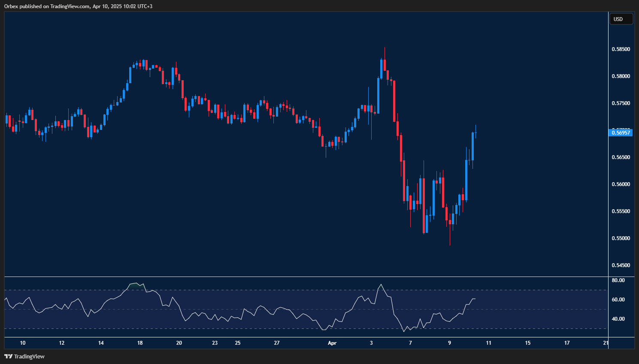Click the date 9 on the time axis
The height and width of the screenshot is (364, 639).
(449, 343)
